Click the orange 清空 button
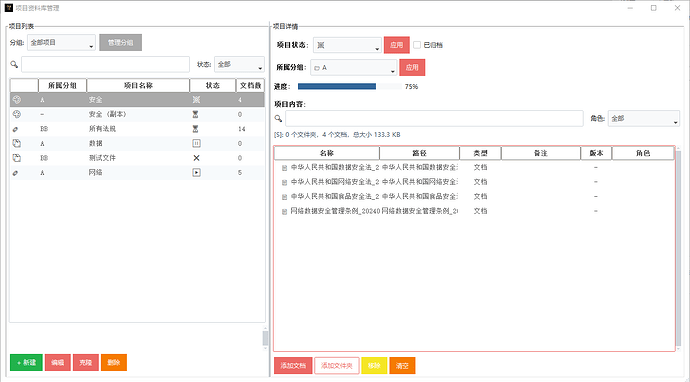This screenshot has width=690, height=382. [402, 365]
